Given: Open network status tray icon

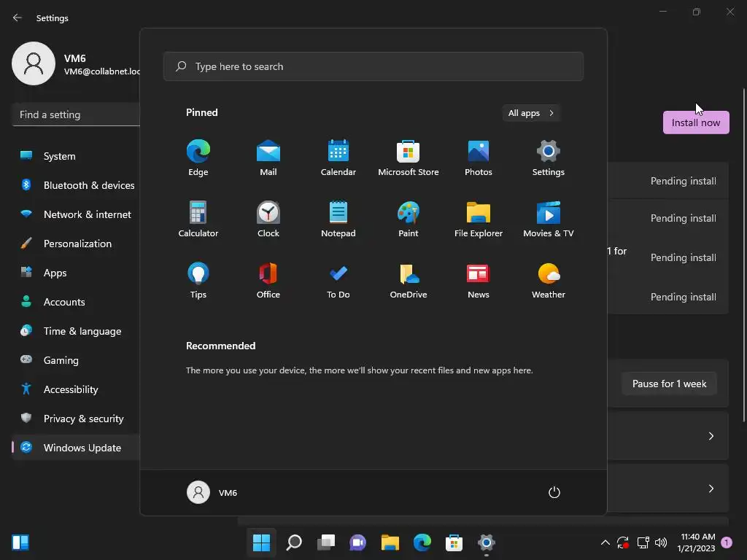Looking at the screenshot, I should click(x=643, y=542).
